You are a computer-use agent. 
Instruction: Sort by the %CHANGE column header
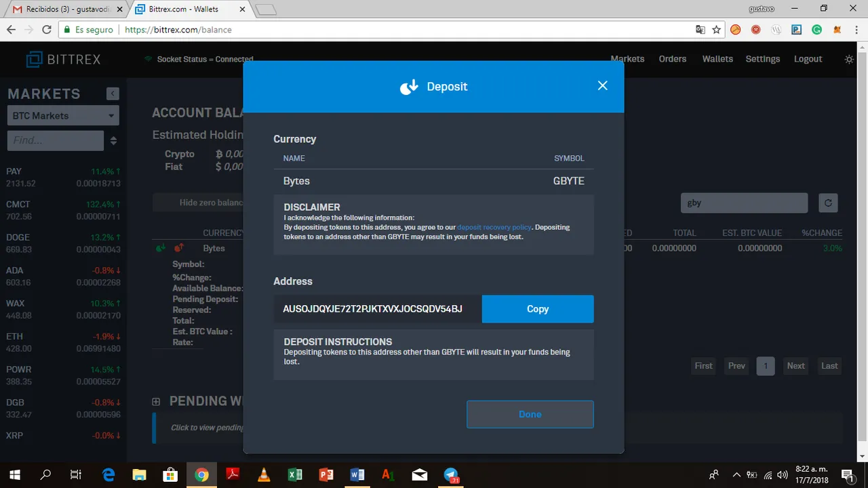point(822,233)
